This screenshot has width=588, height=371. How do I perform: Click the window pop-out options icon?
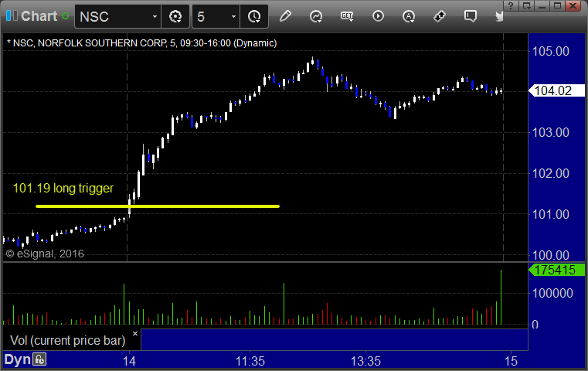click(x=526, y=5)
